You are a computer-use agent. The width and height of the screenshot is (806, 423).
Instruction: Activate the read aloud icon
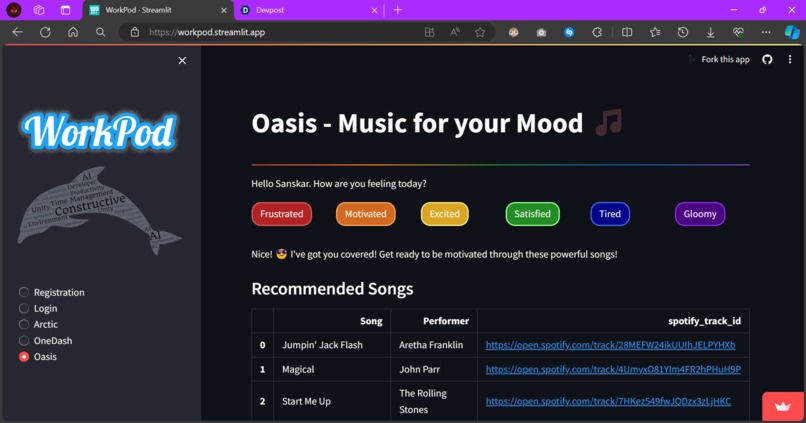pyautogui.click(x=455, y=32)
